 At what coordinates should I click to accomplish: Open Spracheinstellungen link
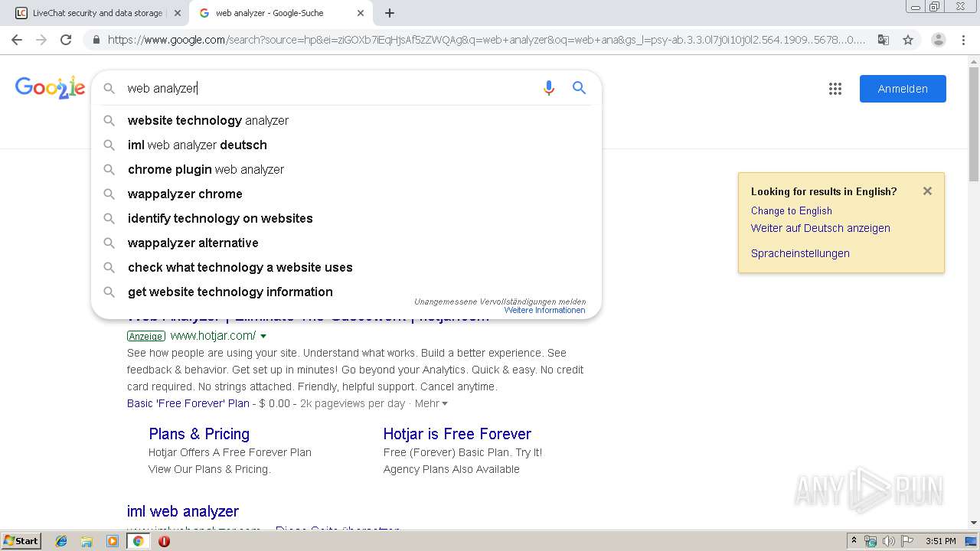click(x=800, y=253)
